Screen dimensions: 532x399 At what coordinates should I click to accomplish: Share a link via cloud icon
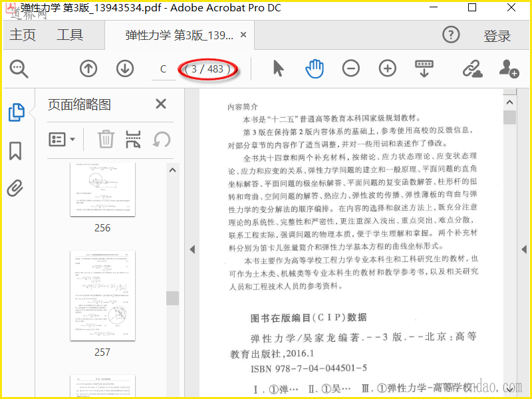click(x=472, y=69)
